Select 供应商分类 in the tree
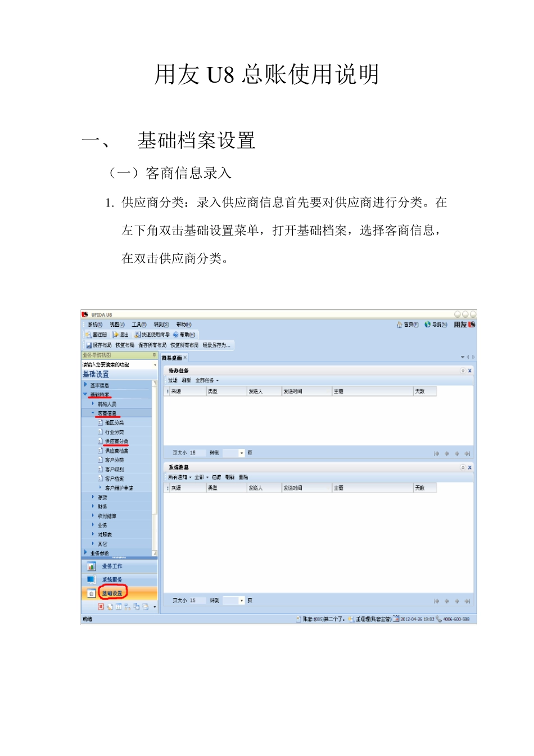The width and height of the screenshot is (534, 756). 117,441
